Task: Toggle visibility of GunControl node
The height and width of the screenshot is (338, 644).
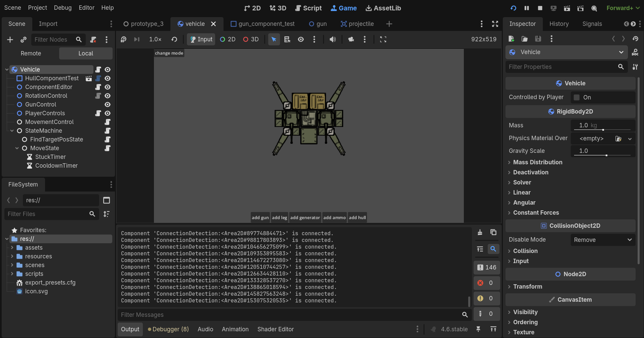Action: pos(108,104)
